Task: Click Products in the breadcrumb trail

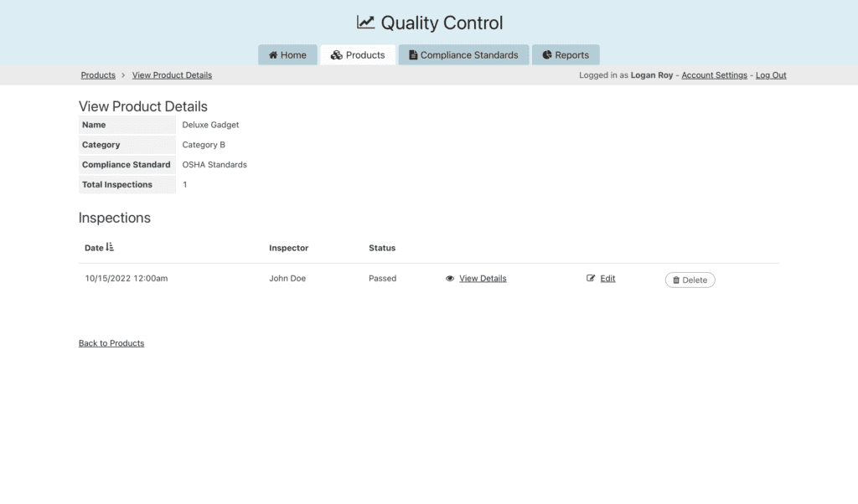Action: (x=98, y=75)
